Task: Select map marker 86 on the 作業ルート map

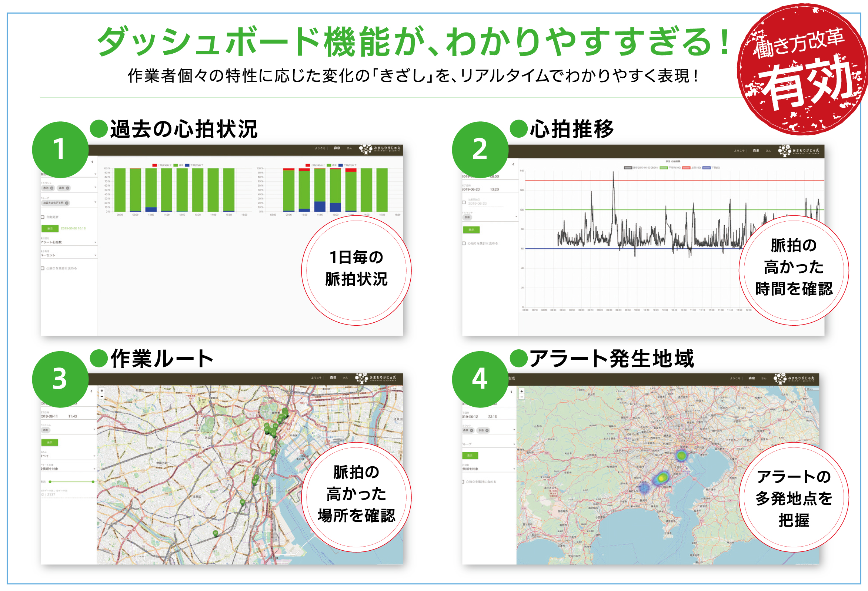Action: click(x=273, y=453)
